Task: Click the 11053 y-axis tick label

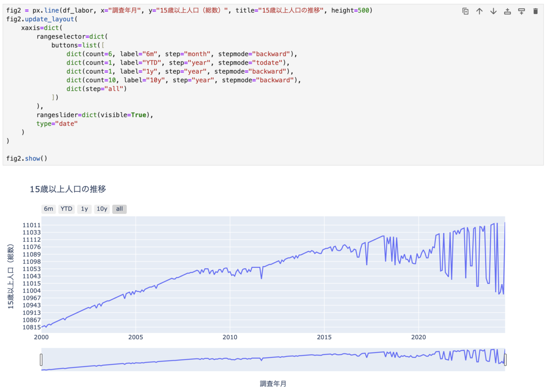Action: [x=31, y=269]
